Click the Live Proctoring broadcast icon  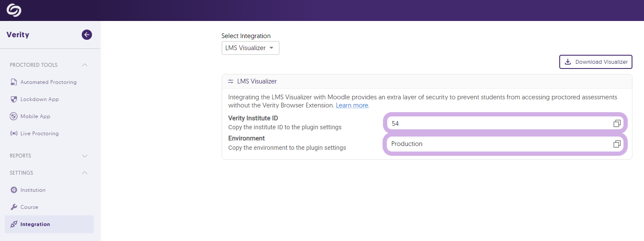pos(14,134)
